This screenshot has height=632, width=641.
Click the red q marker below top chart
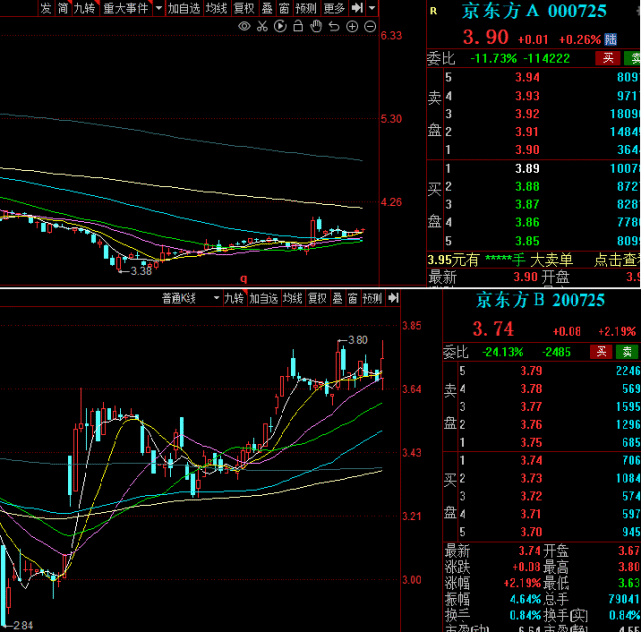(244, 279)
